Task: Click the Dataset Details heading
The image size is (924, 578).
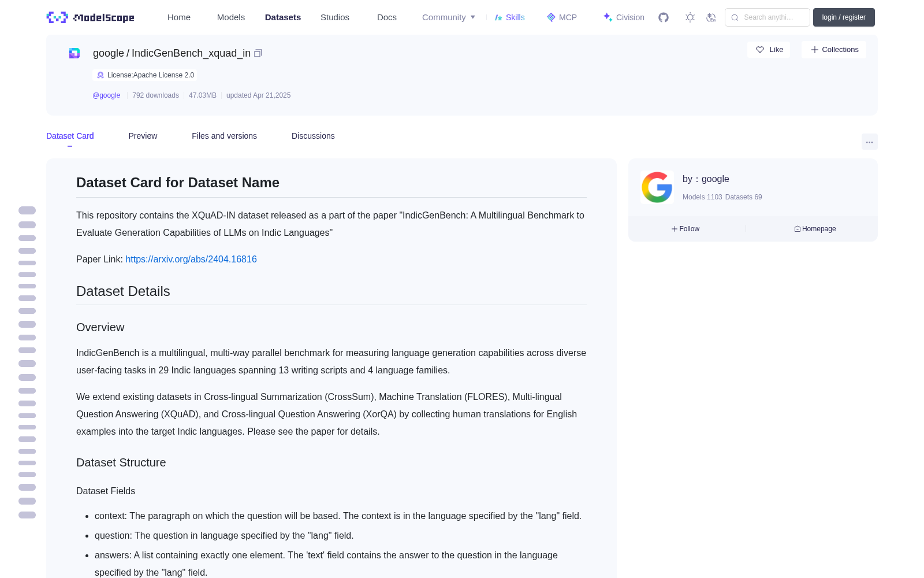Action: pyautogui.click(x=123, y=291)
